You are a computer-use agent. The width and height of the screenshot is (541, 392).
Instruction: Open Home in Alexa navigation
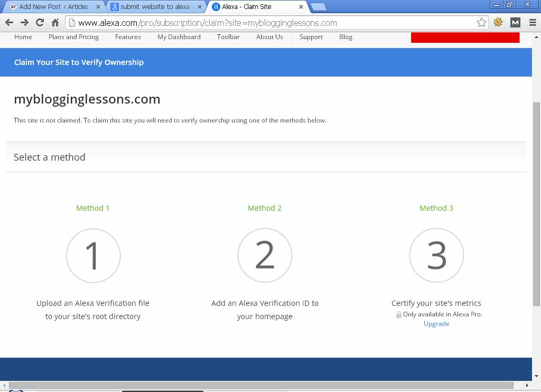pyautogui.click(x=23, y=37)
